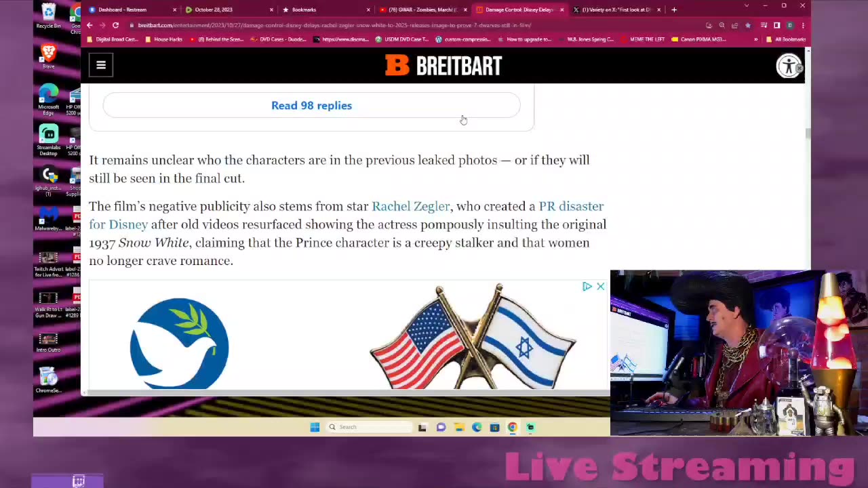The image size is (868, 488).
Task: Open the Rachel Zegler link
Action: [x=410, y=206]
